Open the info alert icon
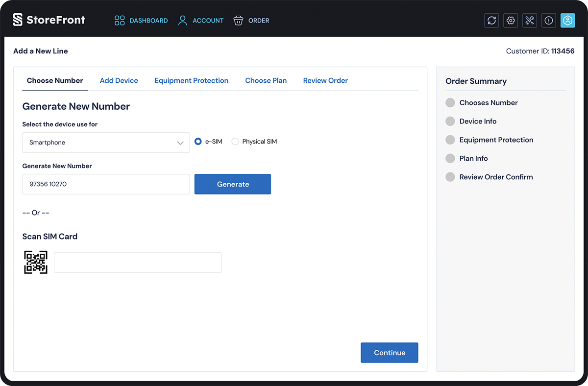 [549, 21]
